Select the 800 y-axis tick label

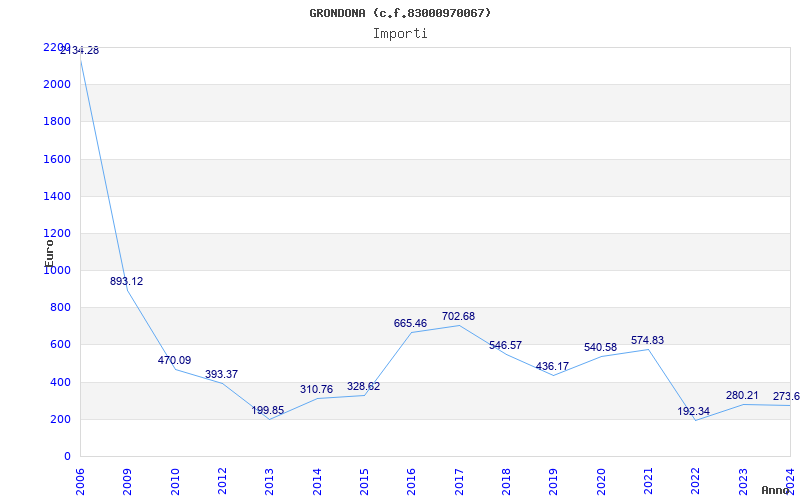coord(60,308)
